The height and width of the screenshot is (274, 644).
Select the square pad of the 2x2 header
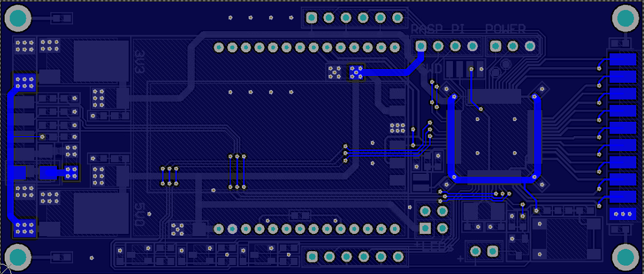(x=425, y=228)
